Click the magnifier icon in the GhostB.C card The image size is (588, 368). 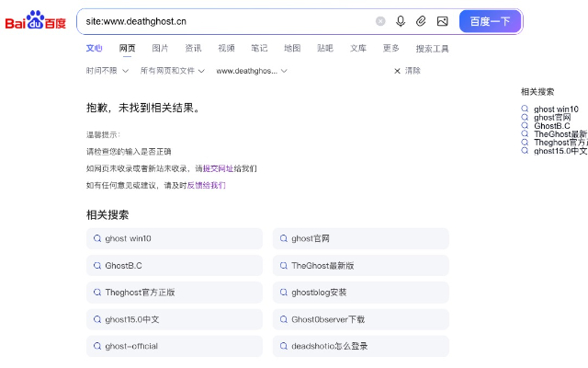tap(97, 266)
